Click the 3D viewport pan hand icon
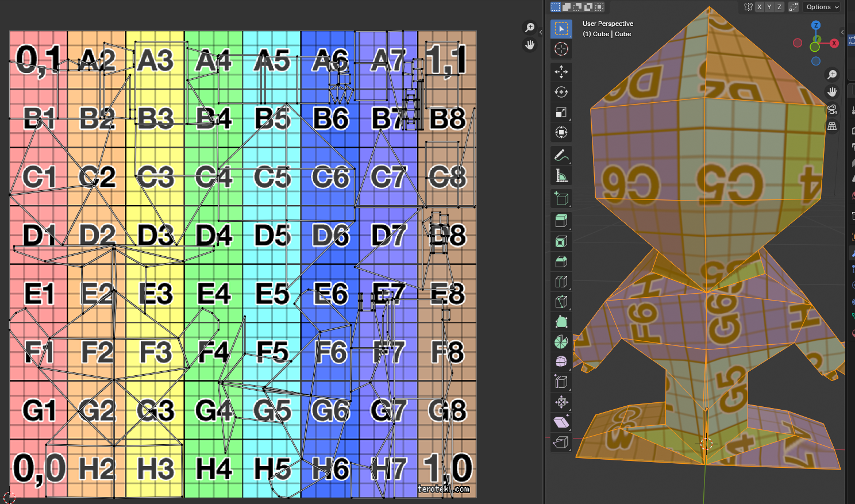Screen dimensions: 855x504 831,92
